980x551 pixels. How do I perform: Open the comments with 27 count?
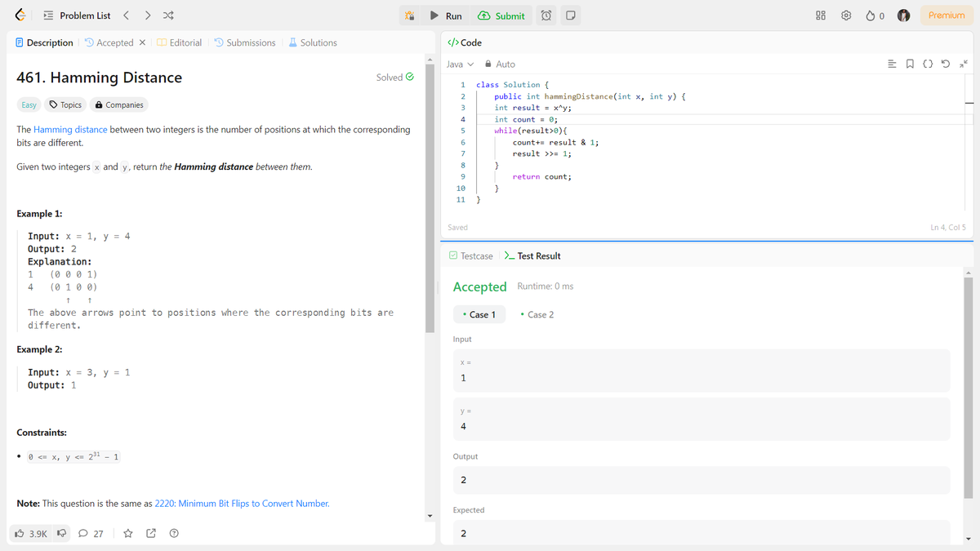pos(91,534)
